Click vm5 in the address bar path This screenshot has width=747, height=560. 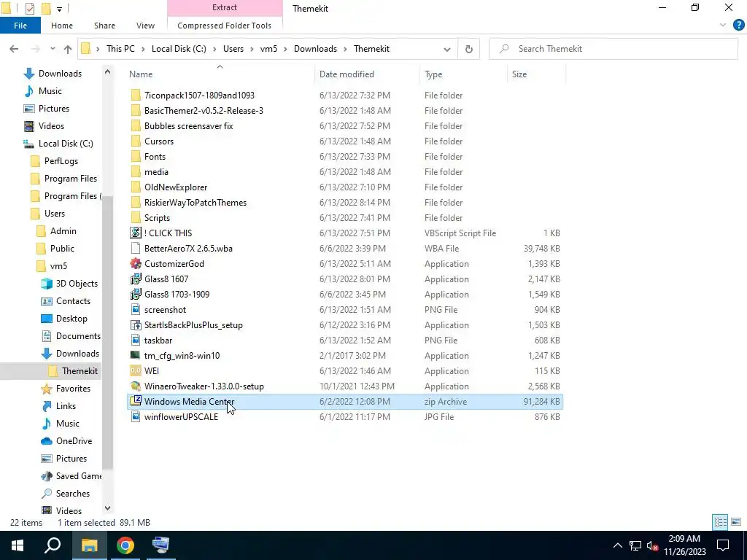pos(268,49)
